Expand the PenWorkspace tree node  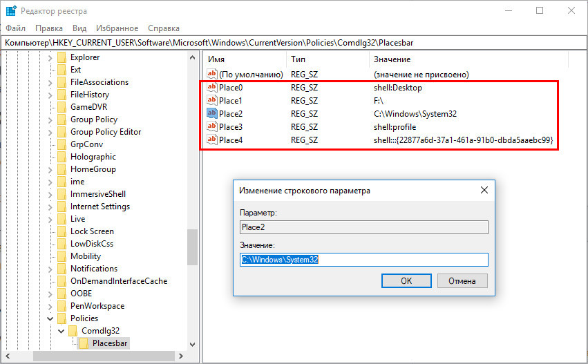tap(50, 306)
